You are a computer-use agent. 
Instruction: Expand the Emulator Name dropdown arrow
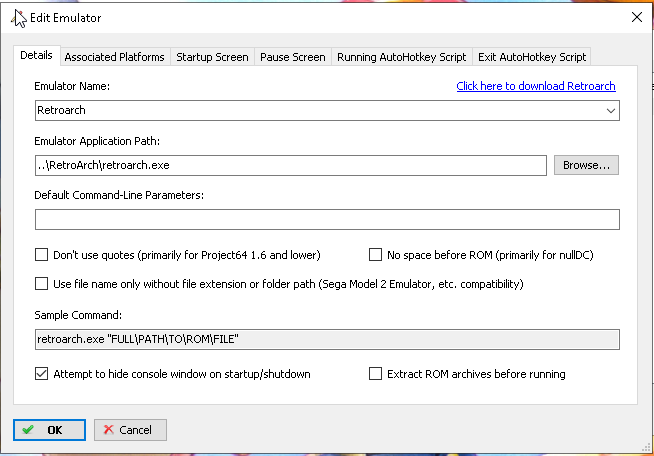611,111
